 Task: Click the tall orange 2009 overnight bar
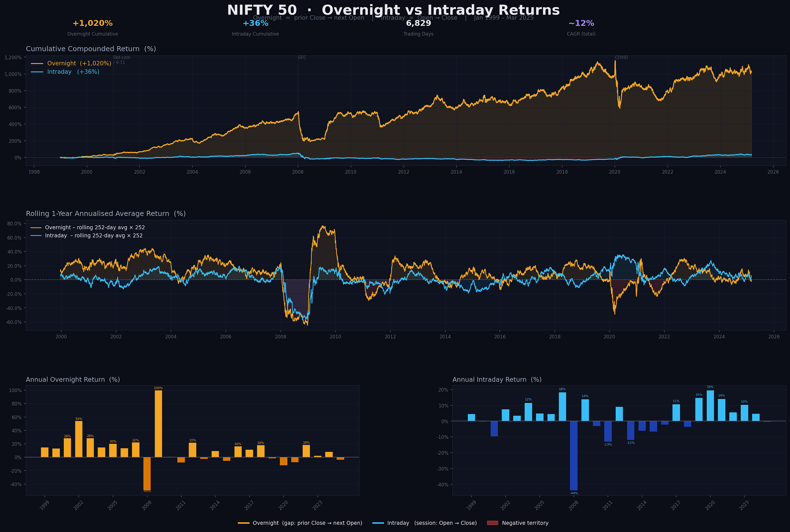point(158,424)
